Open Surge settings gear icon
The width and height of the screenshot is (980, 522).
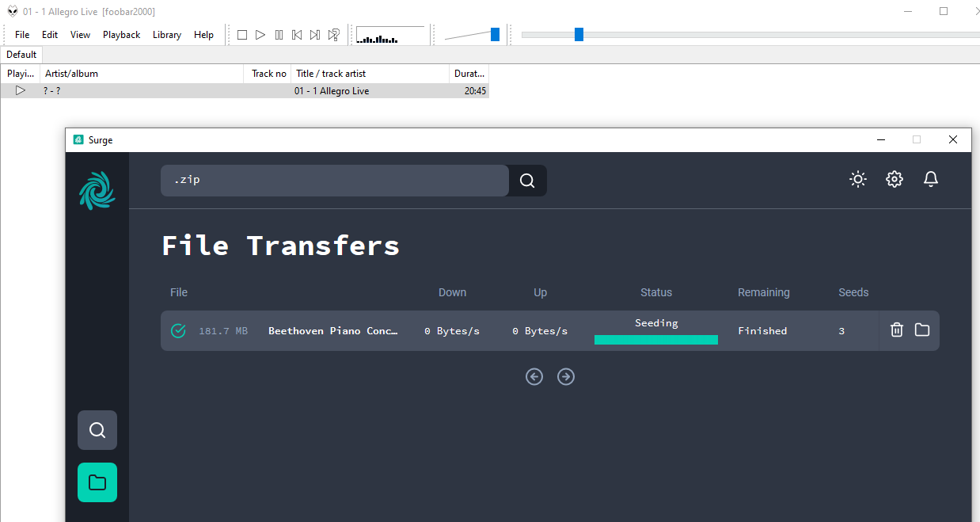click(x=895, y=179)
